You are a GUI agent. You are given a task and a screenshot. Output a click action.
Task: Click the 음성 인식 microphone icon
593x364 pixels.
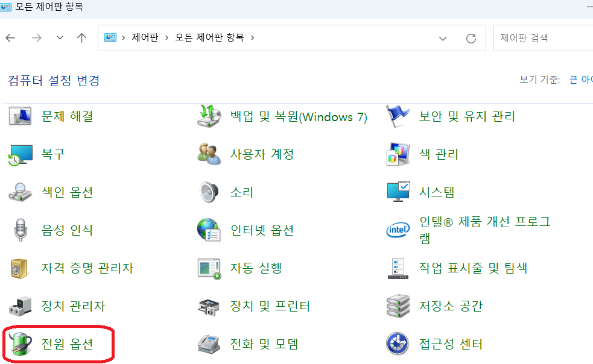tap(21, 230)
